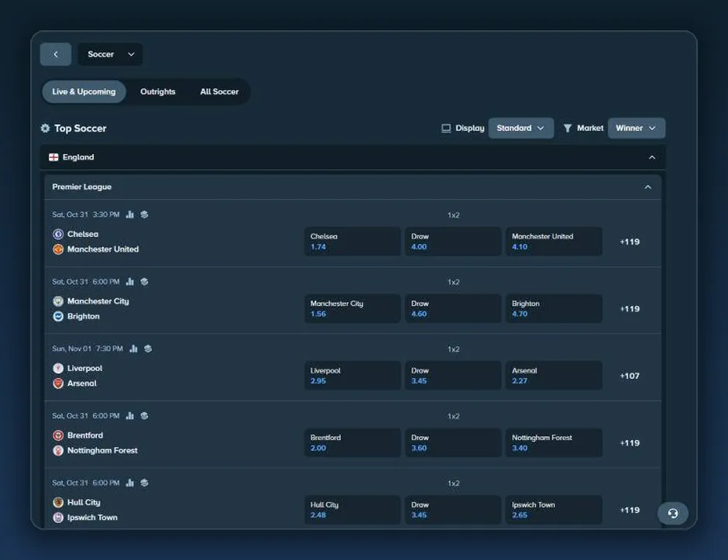The width and height of the screenshot is (728, 560).
Task: Click the Liverpool club crest
Action: click(x=58, y=368)
